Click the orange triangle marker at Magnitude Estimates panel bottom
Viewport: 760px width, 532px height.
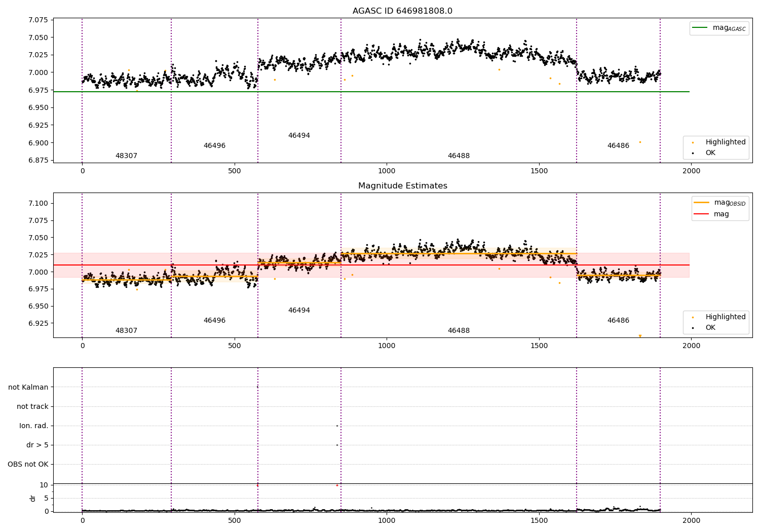pyautogui.click(x=640, y=336)
